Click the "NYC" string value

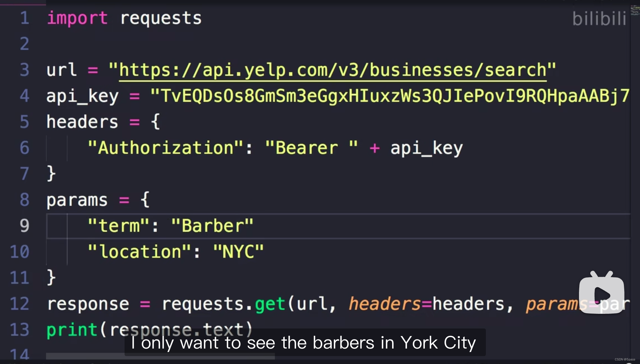point(238,252)
